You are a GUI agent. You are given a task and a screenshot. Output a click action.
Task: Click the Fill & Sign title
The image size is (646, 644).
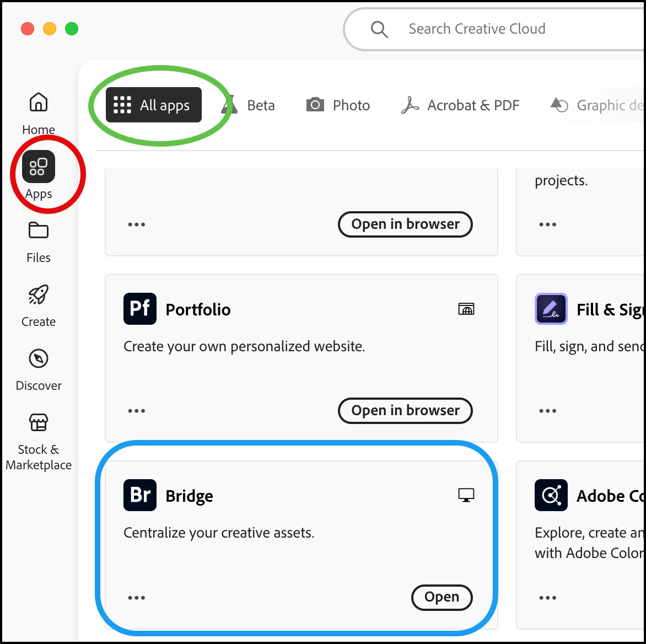(x=611, y=309)
